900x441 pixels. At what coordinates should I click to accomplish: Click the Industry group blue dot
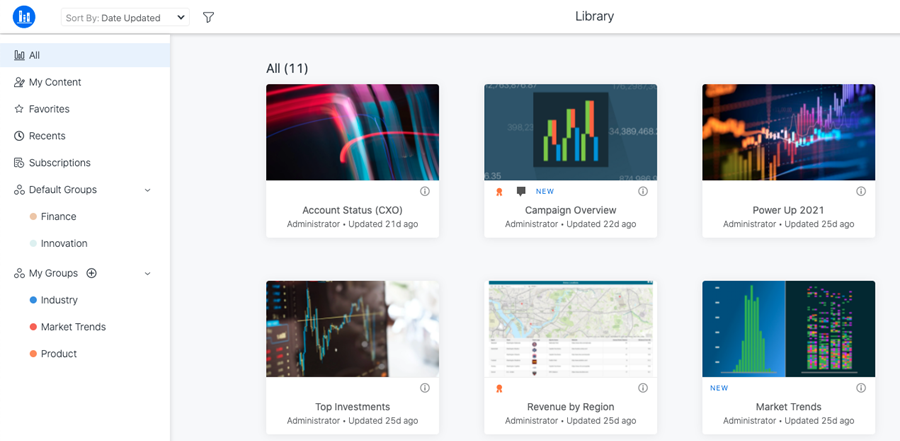click(33, 300)
